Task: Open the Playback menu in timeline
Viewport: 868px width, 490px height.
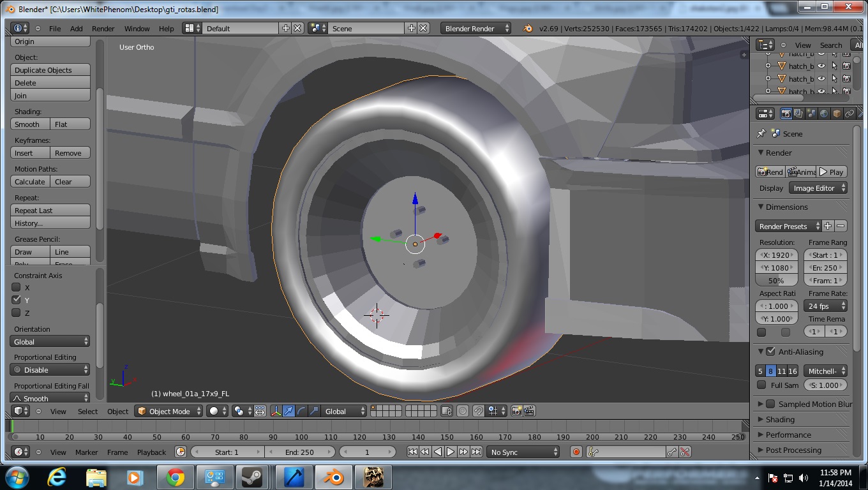Action: click(x=151, y=452)
